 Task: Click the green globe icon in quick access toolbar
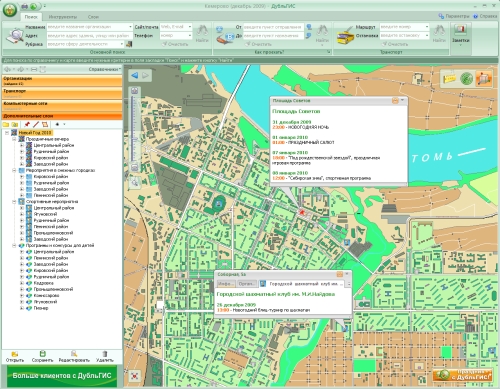tap(33, 6)
